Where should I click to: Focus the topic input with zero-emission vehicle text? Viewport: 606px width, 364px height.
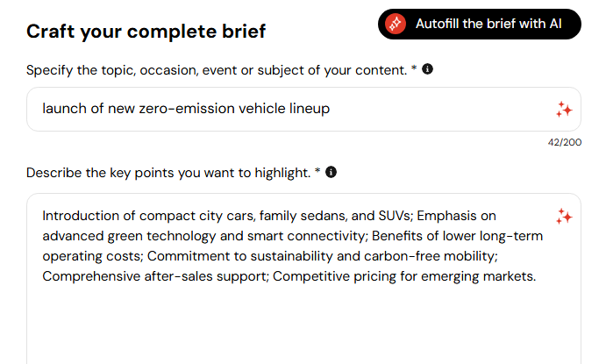(303, 110)
